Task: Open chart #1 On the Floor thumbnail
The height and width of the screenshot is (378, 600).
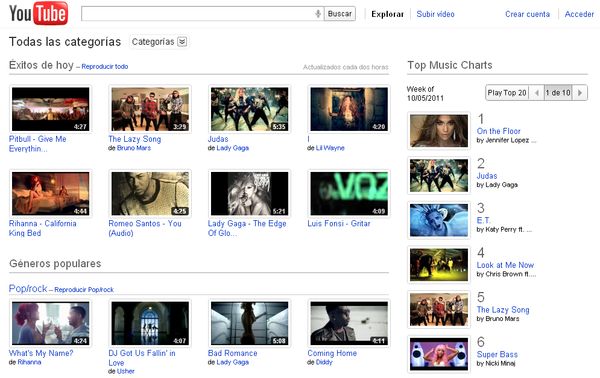Action: point(439,131)
